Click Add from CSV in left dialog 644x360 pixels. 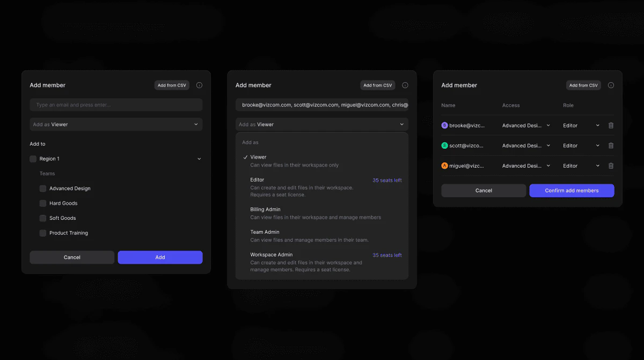point(172,85)
